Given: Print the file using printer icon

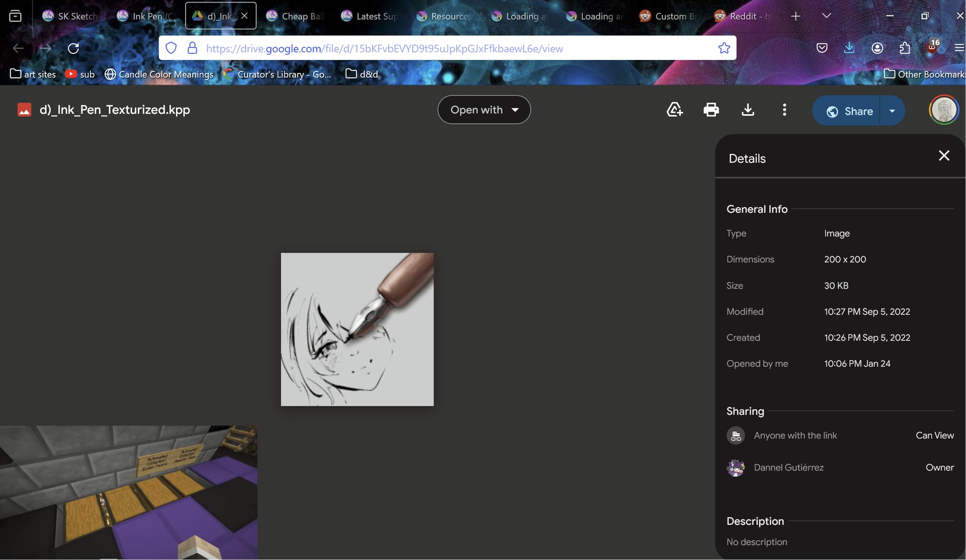Looking at the screenshot, I should [x=711, y=110].
